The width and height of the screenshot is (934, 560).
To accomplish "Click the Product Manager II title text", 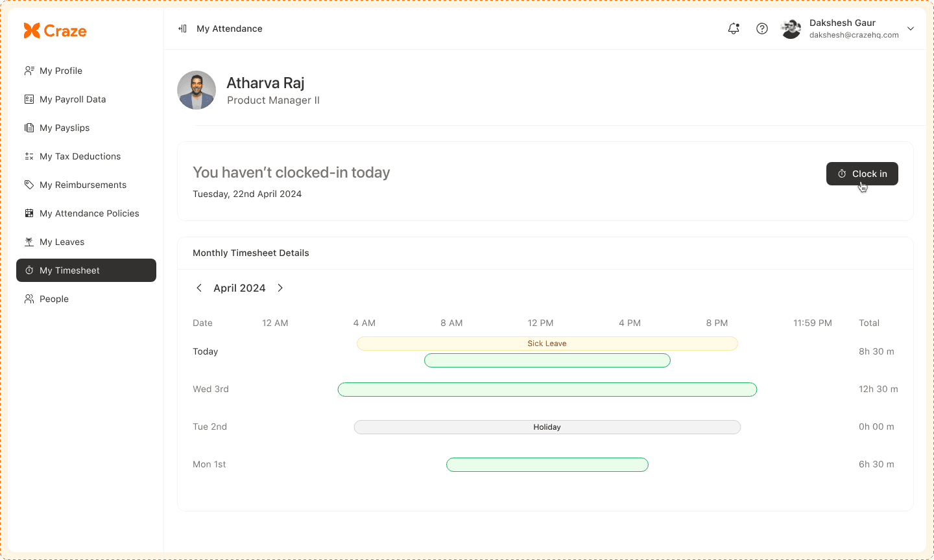I will click(273, 100).
